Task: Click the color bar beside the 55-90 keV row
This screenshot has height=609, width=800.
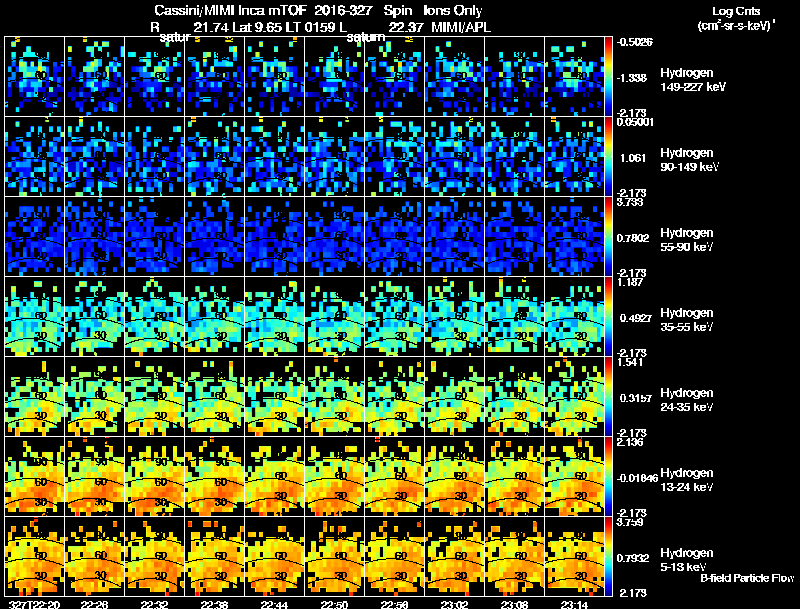Action: pos(608,237)
